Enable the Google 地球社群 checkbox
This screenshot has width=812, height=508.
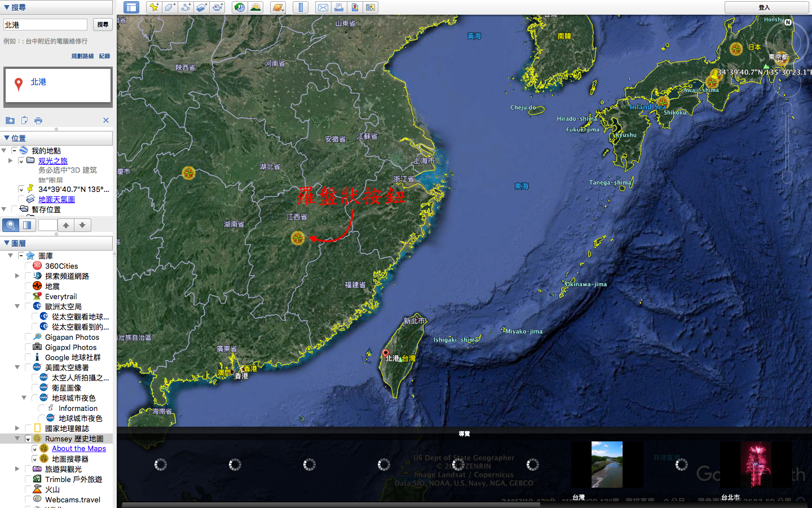[28, 357]
